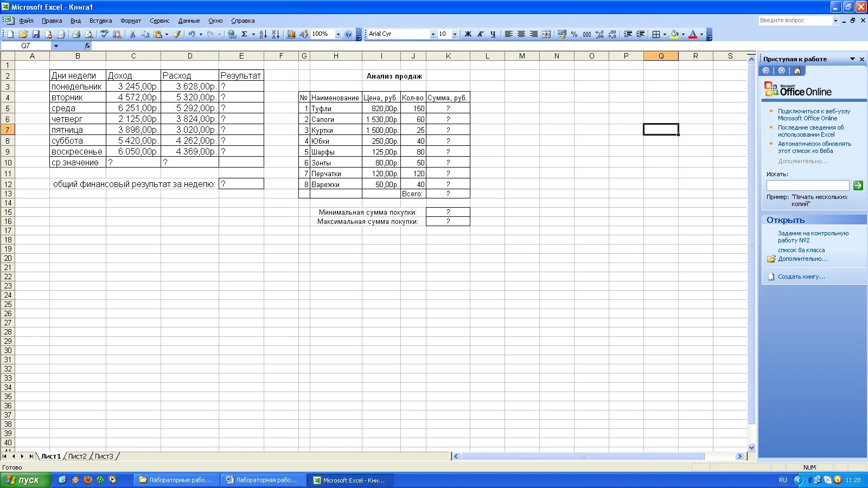This screenshot has width=868, height=488.
Task: Open Excel Help question mark icon
Action: click(x=348, y=34)
